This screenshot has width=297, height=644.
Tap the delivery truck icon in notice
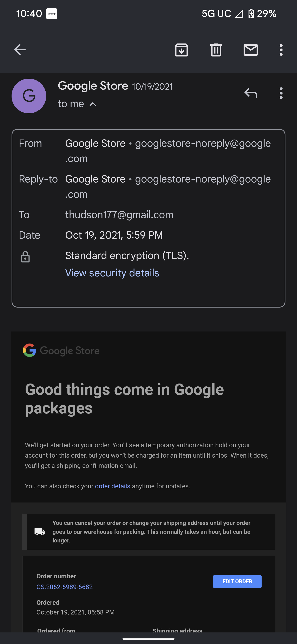tap(39, 531)
